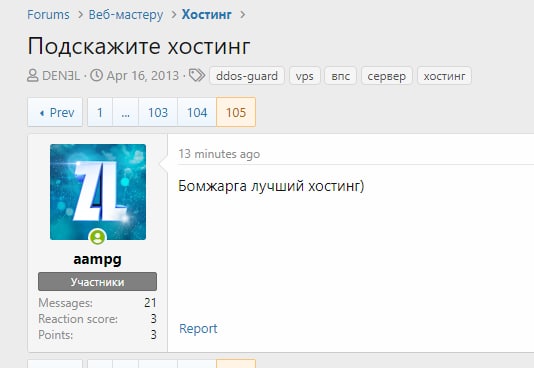534x368 pixels.
Task: Click post text Бомжарга лучший хостинг)
Action: pyautogui.click(x=271, y=186)
